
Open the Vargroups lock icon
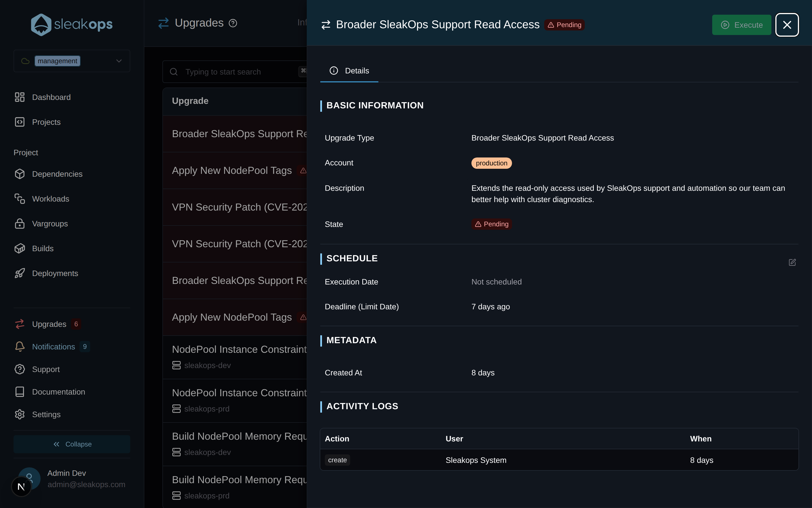point(20,224)
